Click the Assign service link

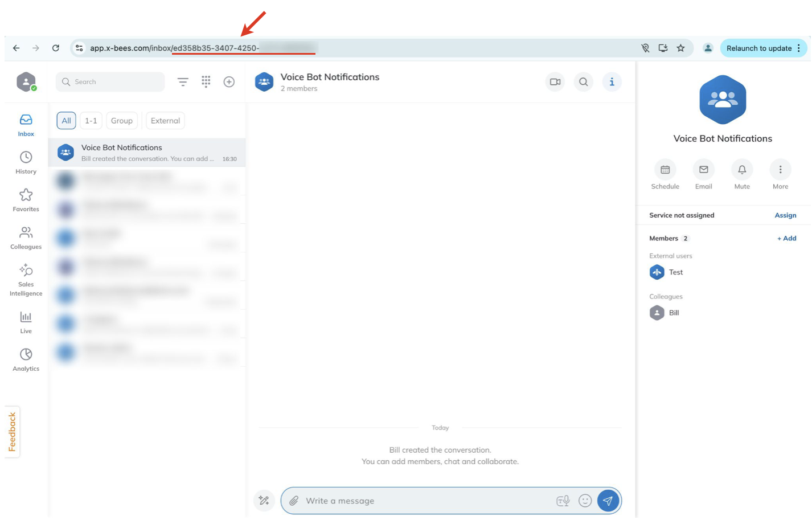(785, 215)
